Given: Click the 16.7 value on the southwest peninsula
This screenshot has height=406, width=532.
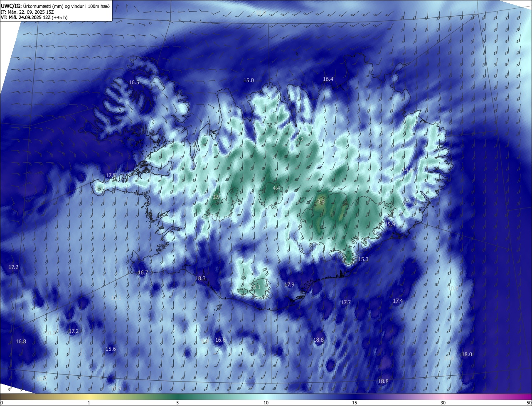Looking at the screenshot, I should tap(143, 273).
